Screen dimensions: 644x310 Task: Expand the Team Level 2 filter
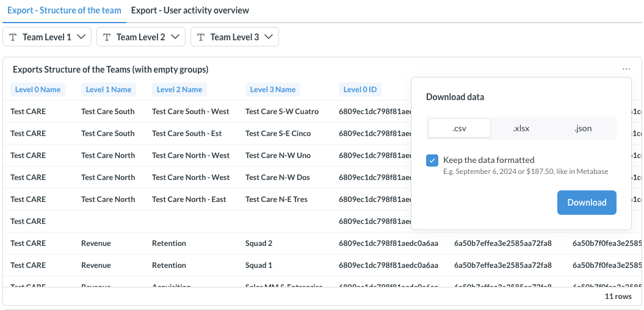click(x=141, y=37)
